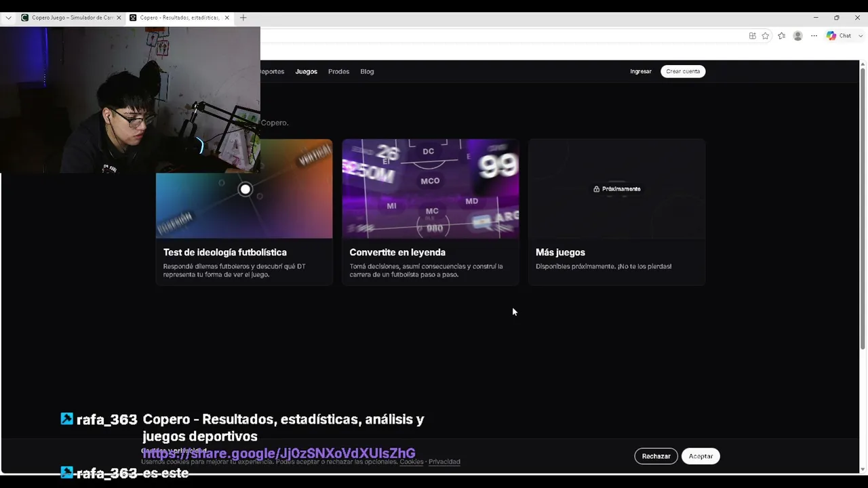
Task: Click the Test de ideología futbolística title
Action: (224, 252)
